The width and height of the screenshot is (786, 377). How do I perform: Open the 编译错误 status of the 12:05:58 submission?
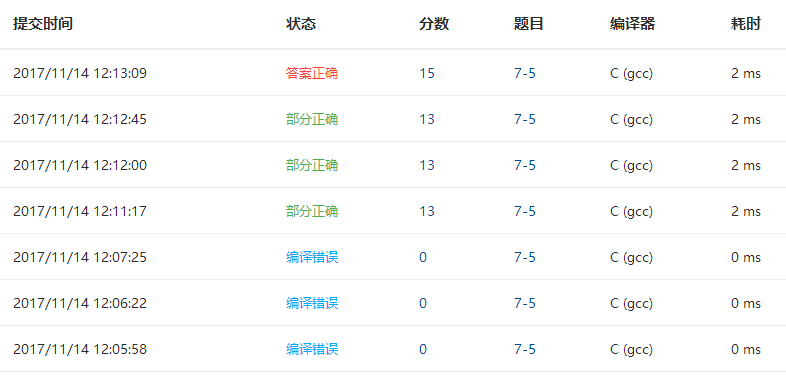[312, 349]
